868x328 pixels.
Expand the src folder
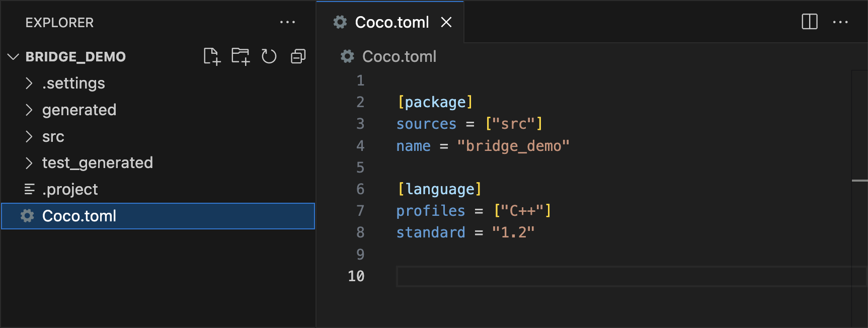(x=29, y=136)
